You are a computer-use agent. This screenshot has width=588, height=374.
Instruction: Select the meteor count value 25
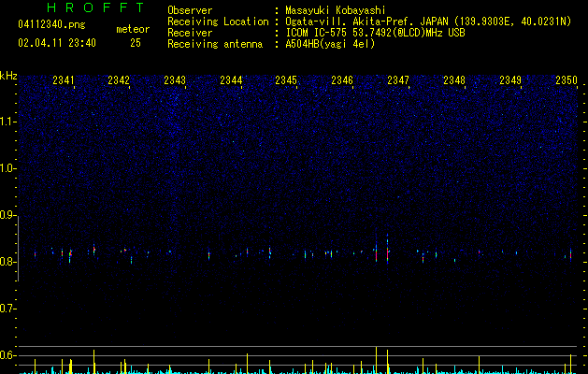(136, 43)
